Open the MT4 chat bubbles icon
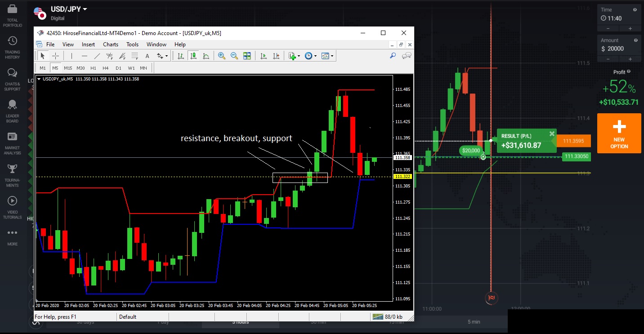Viewport: 644px width, 334px height. click(x=407, y=56)
